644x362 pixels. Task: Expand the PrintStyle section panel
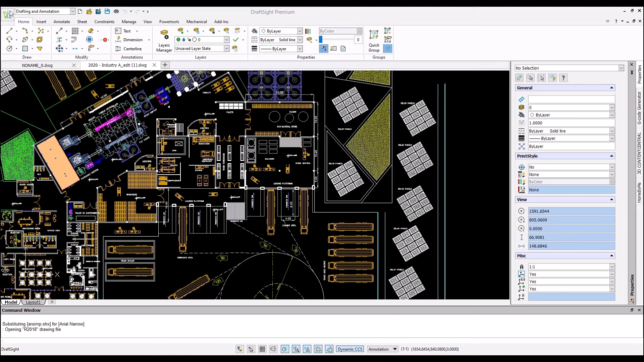point(612,156)
